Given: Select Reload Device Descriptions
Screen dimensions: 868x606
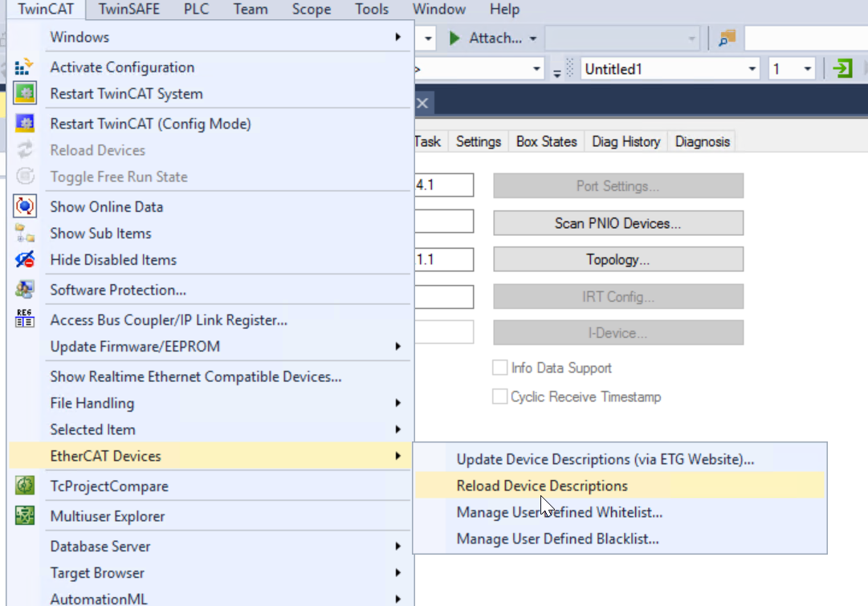Looking at the screenshot, I should point(620,486).
